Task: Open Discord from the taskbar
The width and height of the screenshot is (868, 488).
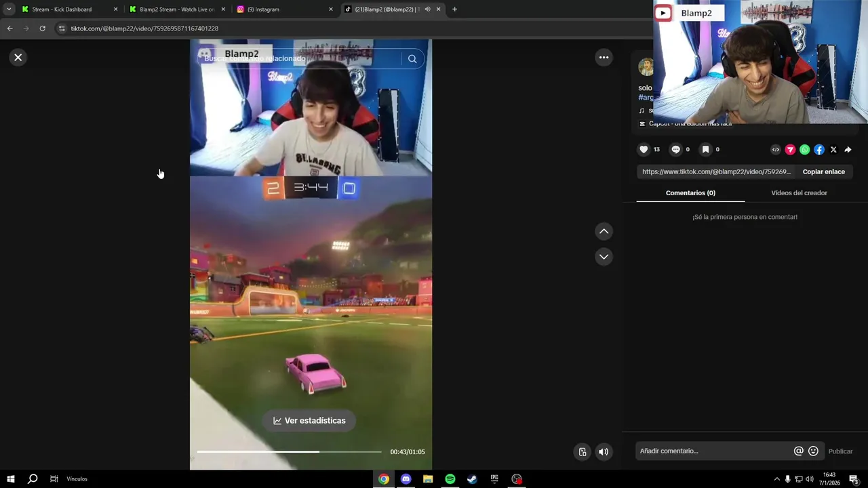Action: coord(406,479)
